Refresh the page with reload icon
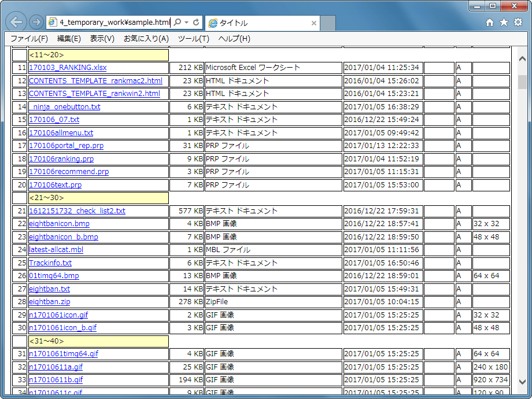 [x=196, y=23]
